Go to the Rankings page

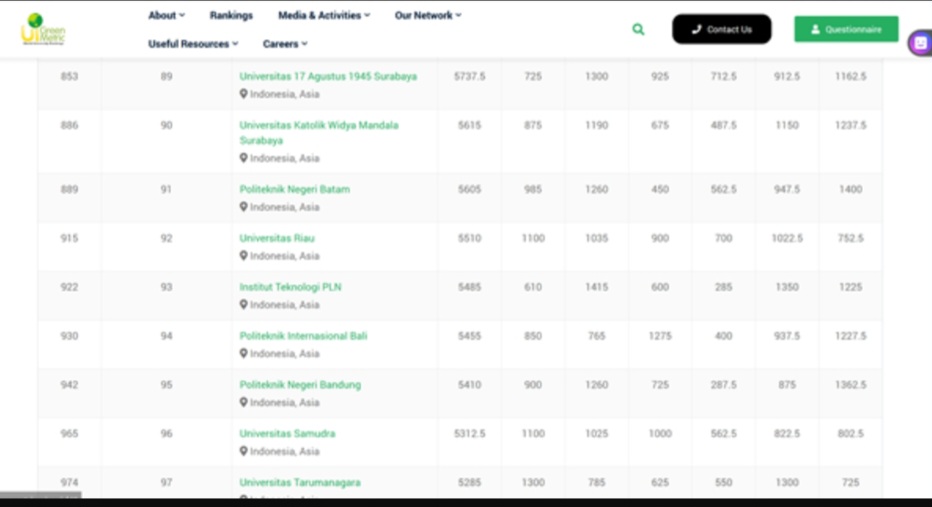tap(231, 15)
